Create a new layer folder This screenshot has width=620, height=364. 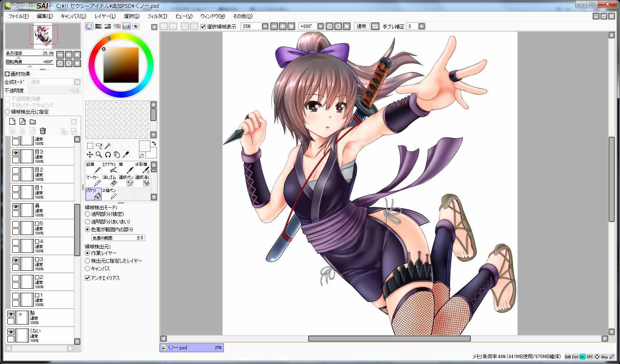33,122
